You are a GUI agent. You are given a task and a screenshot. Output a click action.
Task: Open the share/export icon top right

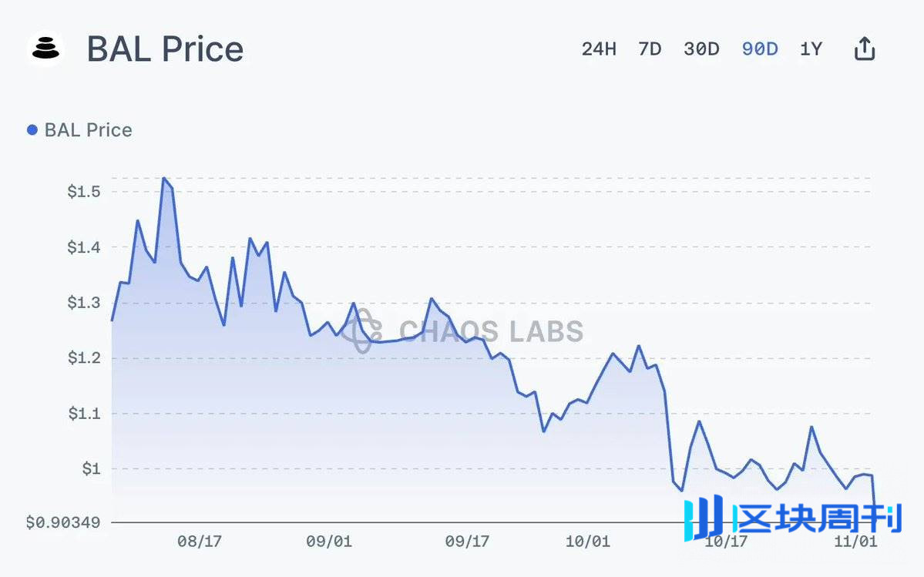pyautogui.click(x=864, y=48)
